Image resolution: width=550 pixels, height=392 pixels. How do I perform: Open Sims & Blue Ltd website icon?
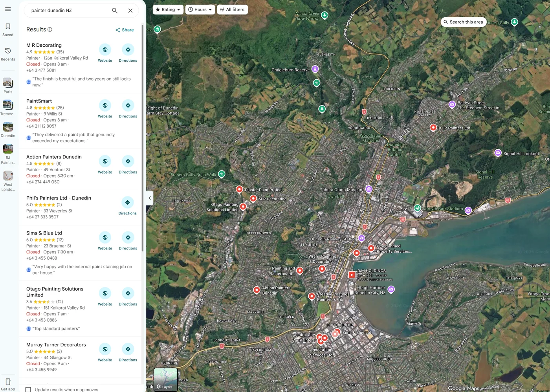[x=105, y=237]
